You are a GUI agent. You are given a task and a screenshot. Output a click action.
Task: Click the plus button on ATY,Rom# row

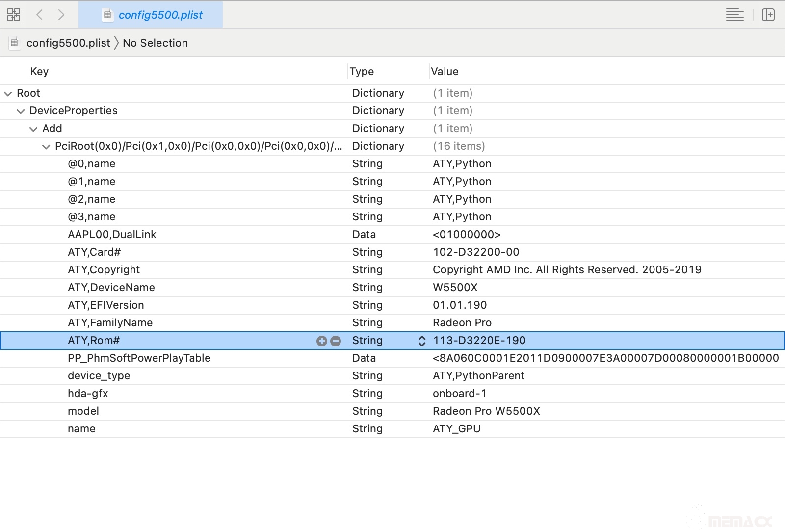322,341
